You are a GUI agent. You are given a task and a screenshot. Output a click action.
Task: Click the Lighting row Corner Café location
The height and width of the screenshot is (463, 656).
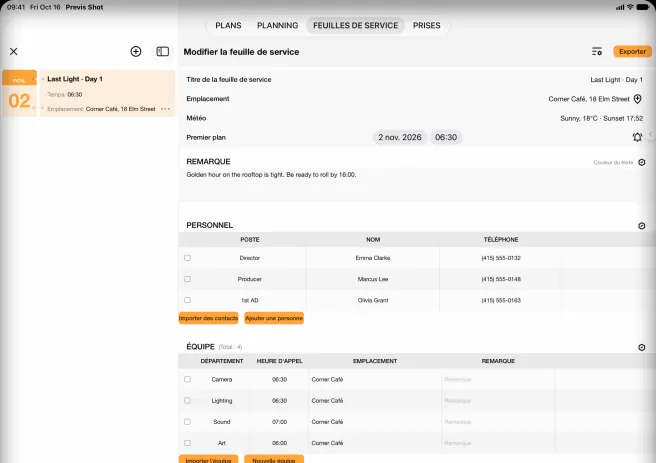[327, 401]
